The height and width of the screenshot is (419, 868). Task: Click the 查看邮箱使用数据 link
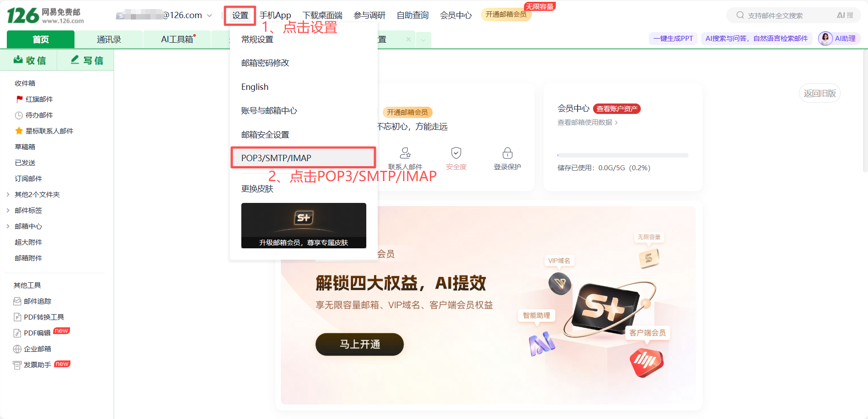click(x=588, y=123)
